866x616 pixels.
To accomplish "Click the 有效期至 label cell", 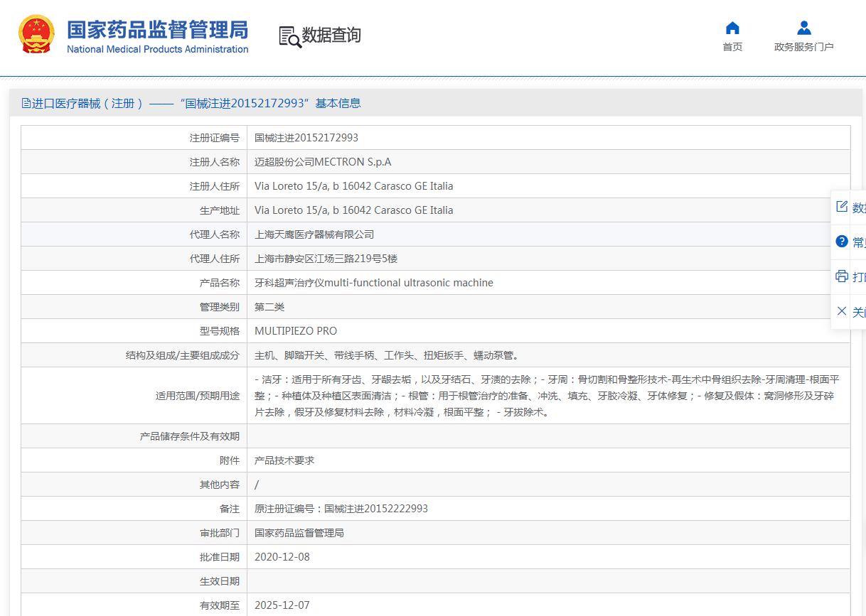I will coord(134,605).
